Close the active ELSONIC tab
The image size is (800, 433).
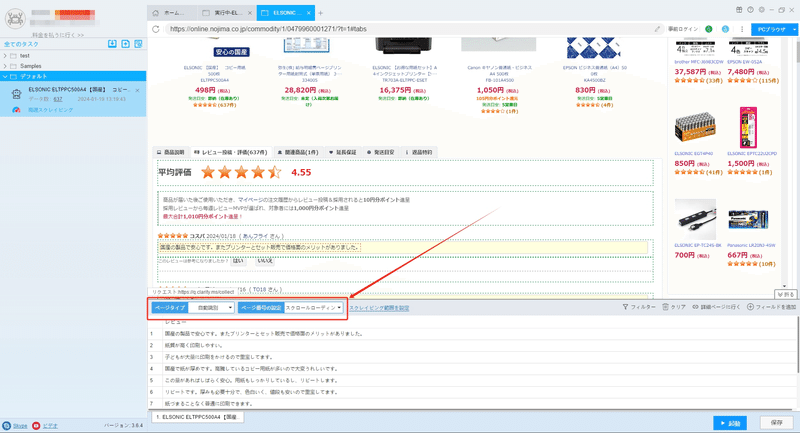309,13
